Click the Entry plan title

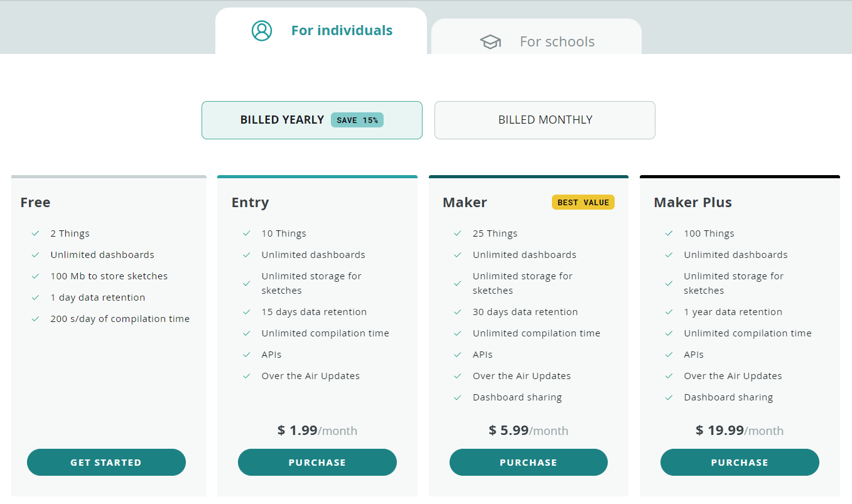(250, 202)
